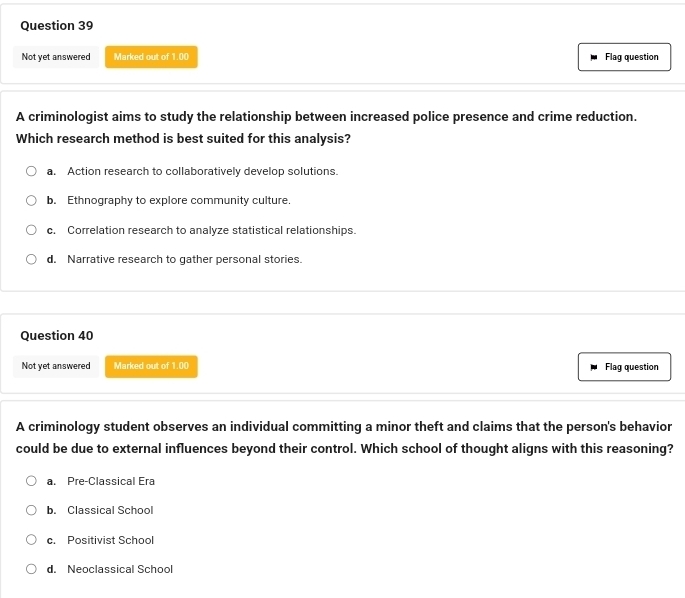Screen dimensions: 685x598
Task: Select option a. Action research for Question 39
Action: 32,172
